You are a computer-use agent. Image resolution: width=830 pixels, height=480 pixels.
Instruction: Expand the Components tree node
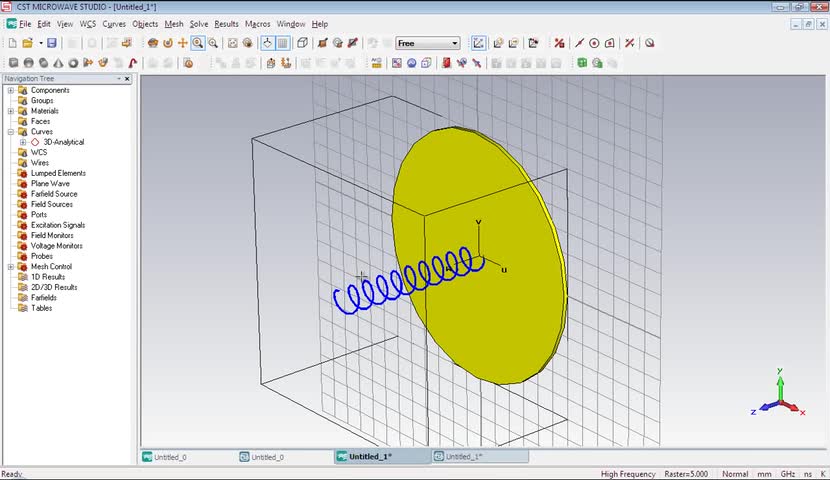[x=11, y=90]
